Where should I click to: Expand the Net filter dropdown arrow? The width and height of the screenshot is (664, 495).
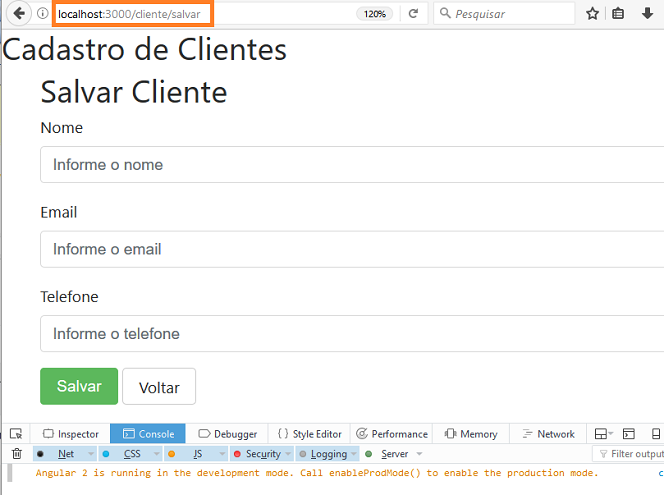91,454
